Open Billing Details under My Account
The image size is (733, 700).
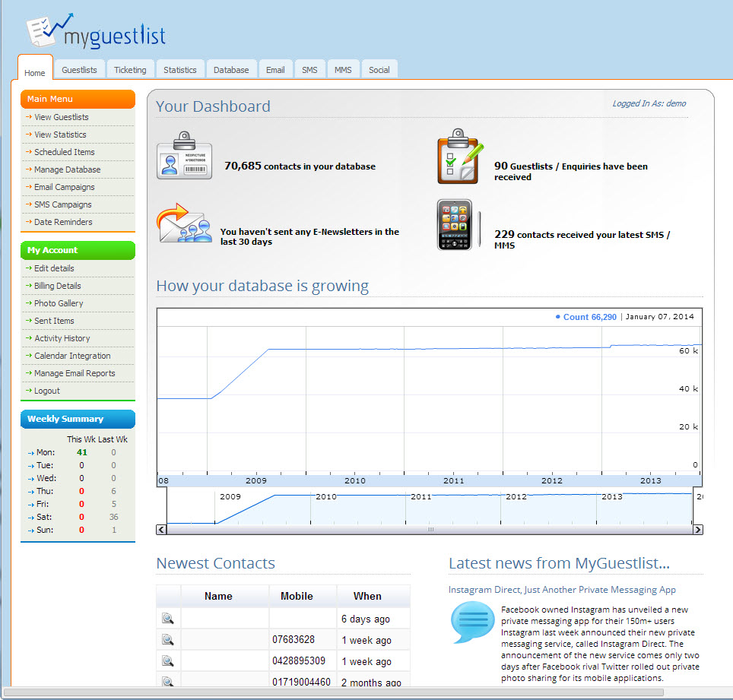58,286
